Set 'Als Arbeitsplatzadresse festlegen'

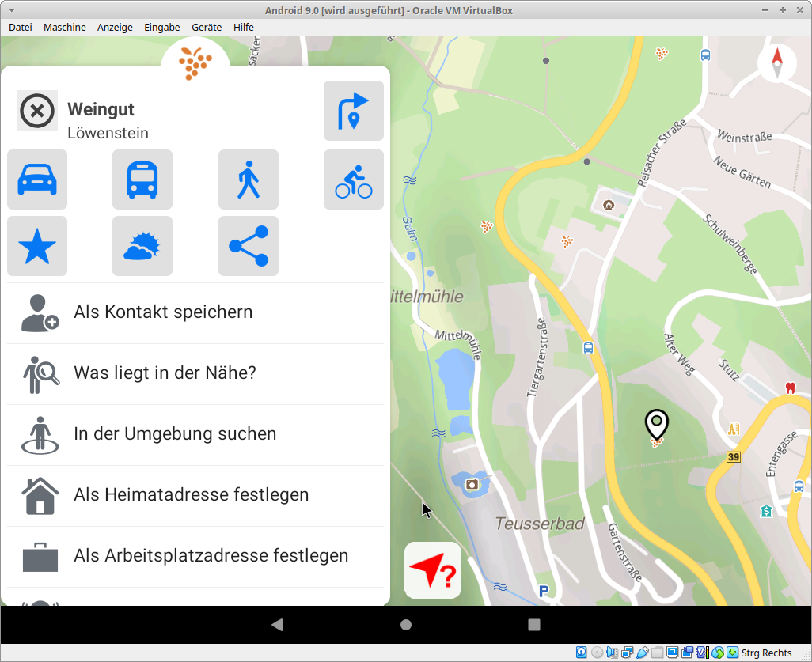click(x=211, y=555)
